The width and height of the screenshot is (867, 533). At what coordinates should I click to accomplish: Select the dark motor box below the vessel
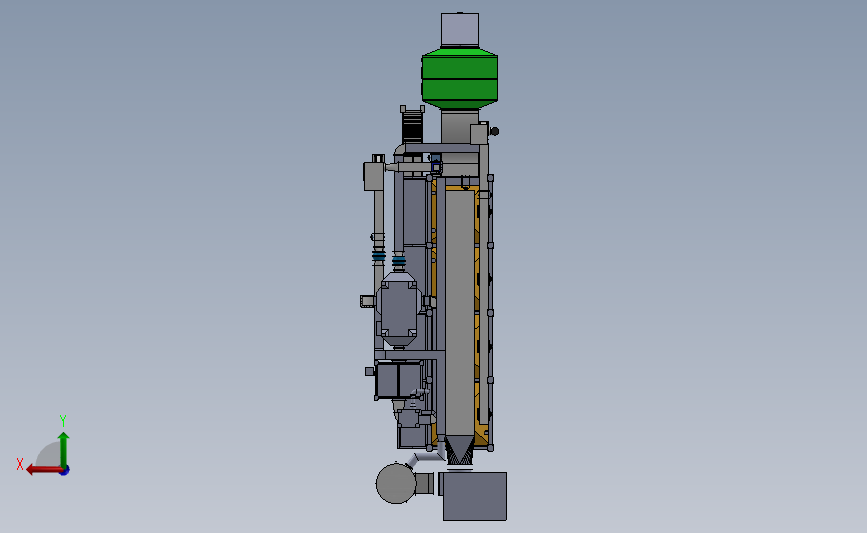(x=398, y=379)
